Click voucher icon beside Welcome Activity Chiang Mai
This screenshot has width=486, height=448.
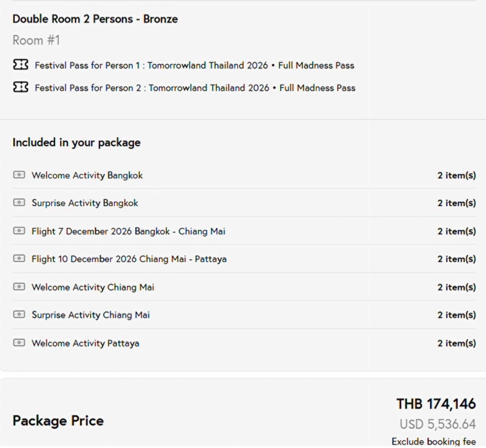[x=19, y=287]
